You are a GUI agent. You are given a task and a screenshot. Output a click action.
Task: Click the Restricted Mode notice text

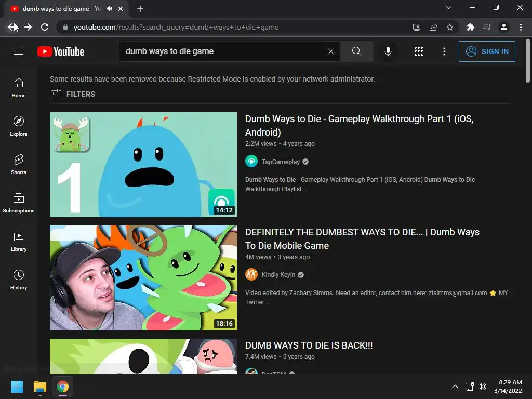coord(212,79)
